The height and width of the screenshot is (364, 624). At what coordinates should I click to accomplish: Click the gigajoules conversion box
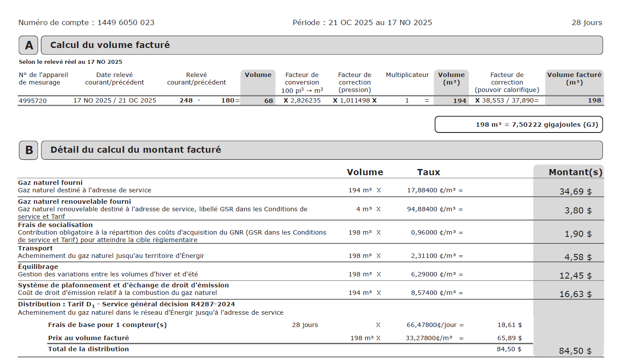(519, 125)
